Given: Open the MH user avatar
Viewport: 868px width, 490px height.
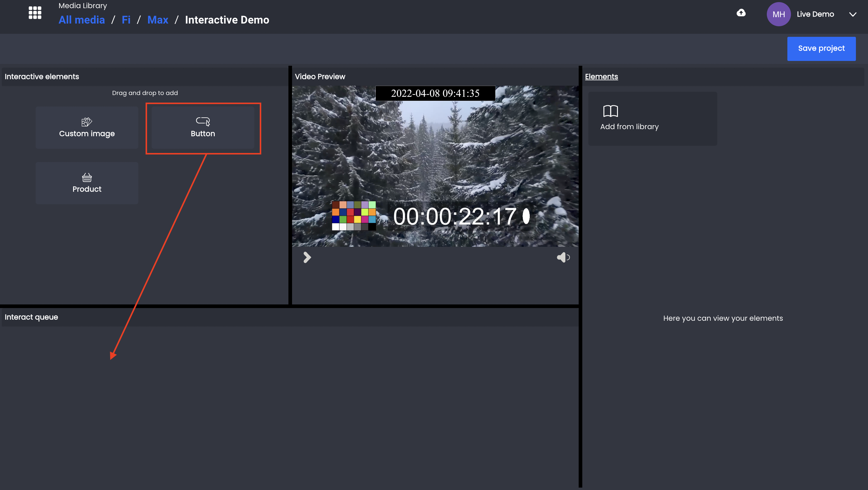Looking at the screenshot, I should click(778, 14).
